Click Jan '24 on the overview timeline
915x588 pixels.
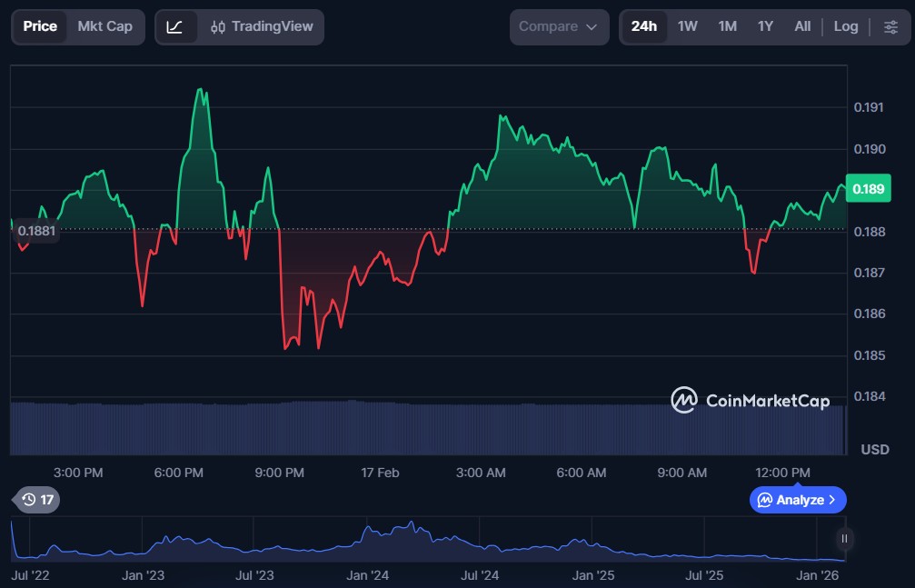[368, 575]
